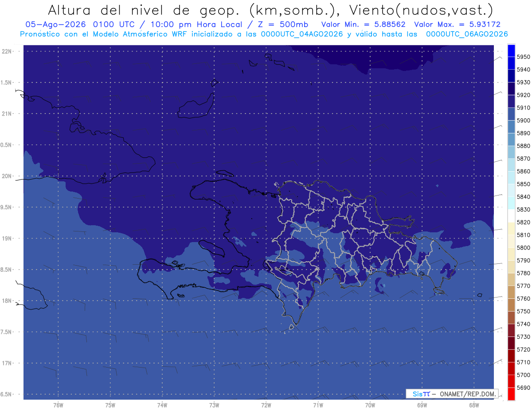Click the 22N latitude axis label
The height and width of the screenshot is (411, 532).
pos(8,51)
